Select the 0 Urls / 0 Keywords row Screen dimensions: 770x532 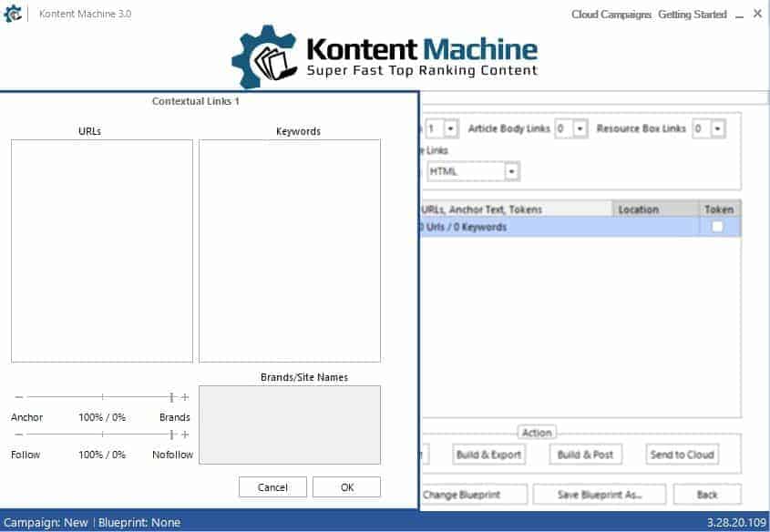coord(580,227)
